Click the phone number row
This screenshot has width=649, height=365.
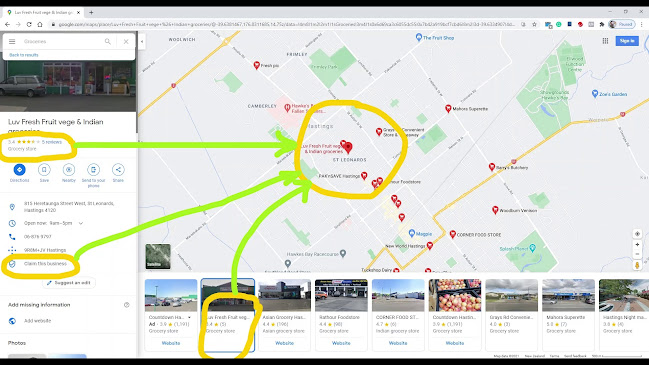[68, 237]
